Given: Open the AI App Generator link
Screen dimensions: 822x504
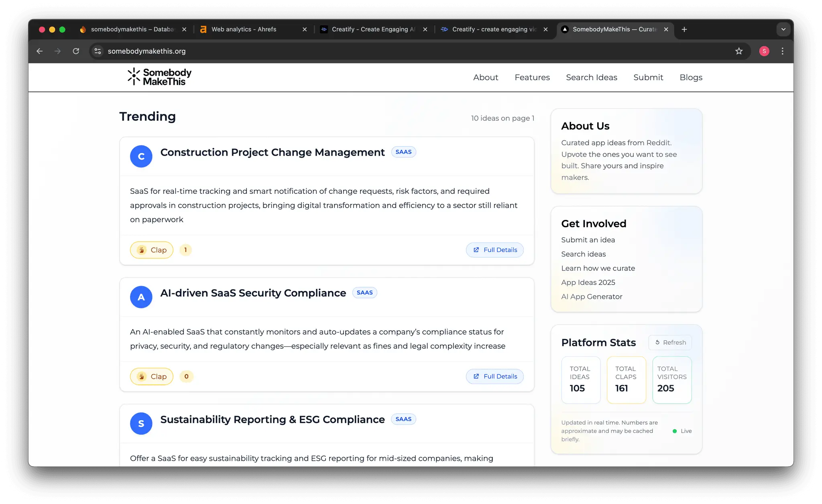Looking at the screenshot, I should click(592, 297).
